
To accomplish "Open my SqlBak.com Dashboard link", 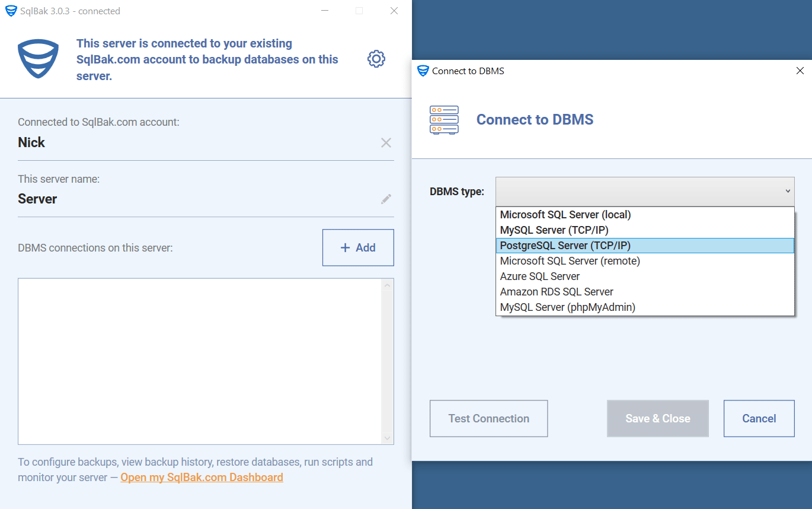I will point(202,477).
